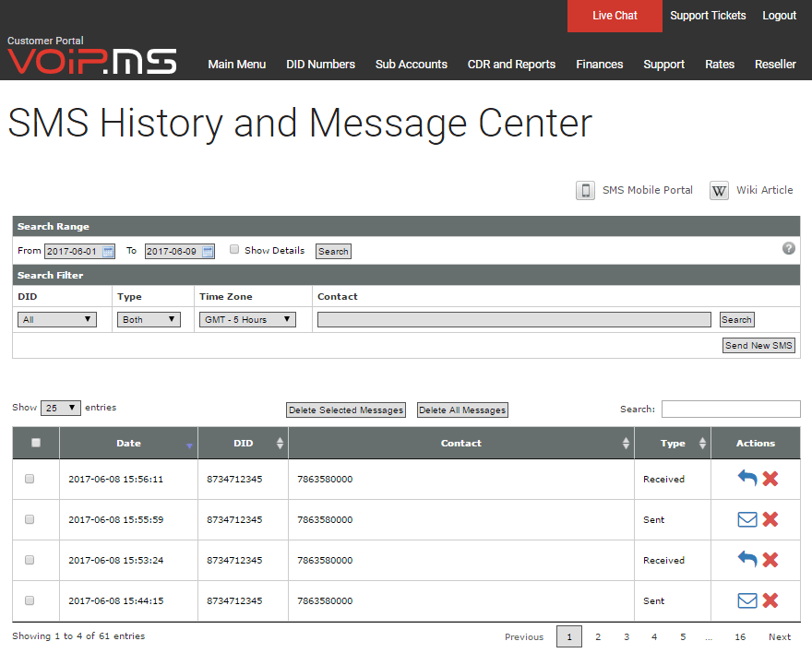Select all messages with the header checkbox
Screen dimensions: 812x665
[35, 442]
